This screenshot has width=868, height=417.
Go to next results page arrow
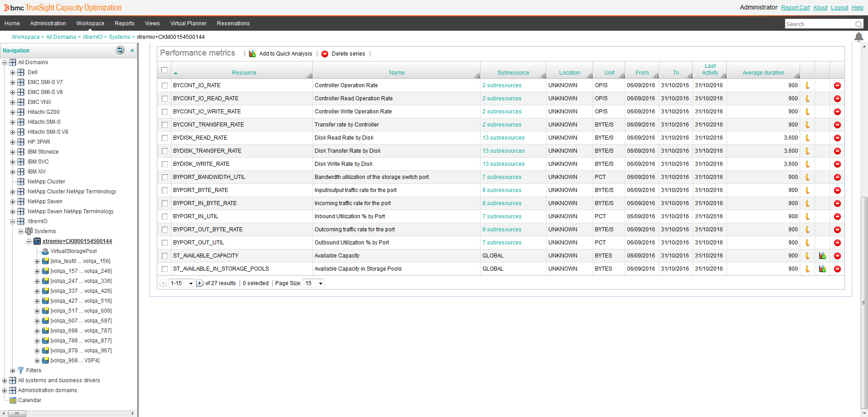(200, 283)
